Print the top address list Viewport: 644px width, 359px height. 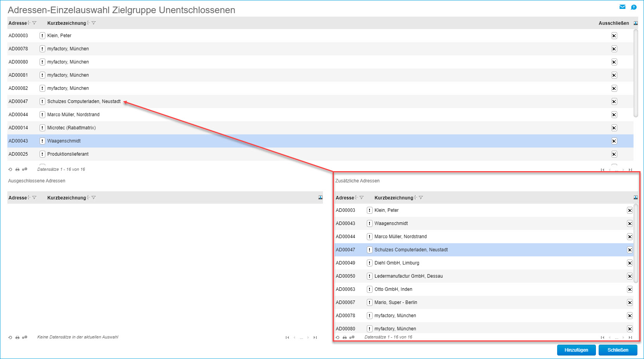17,169
